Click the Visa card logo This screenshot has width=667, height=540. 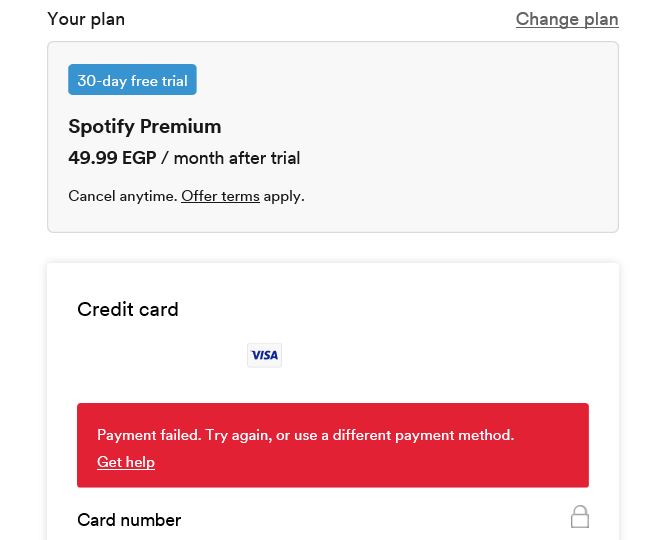click(265, 355)
